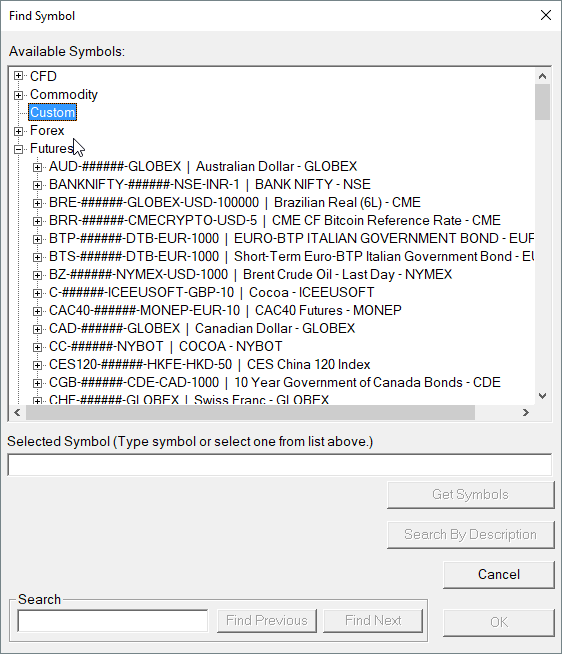Viewport: 562px width, 654px height.
Task: Expand the BRR-######-CMECRYPTO-USD-5 node
Action: (x=38, y=221)
